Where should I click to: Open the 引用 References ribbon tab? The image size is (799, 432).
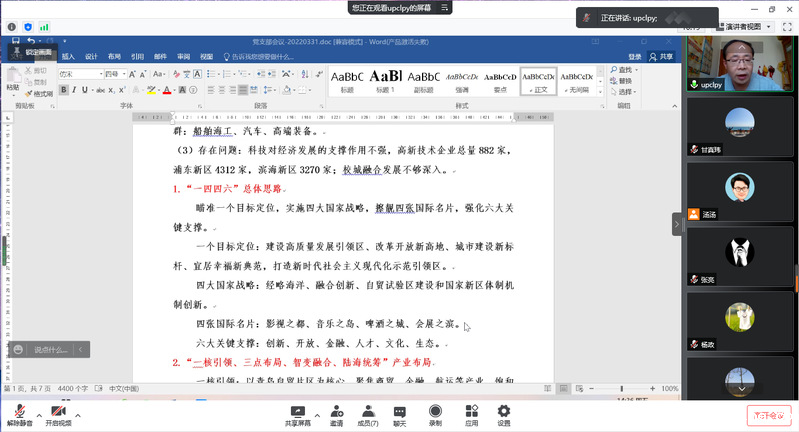tap(138, 57)
